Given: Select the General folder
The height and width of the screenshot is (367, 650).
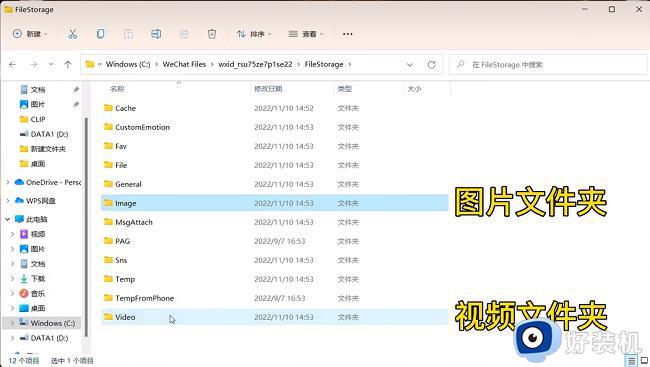Looking at the screenshot, I should click(x=274, y=184).
